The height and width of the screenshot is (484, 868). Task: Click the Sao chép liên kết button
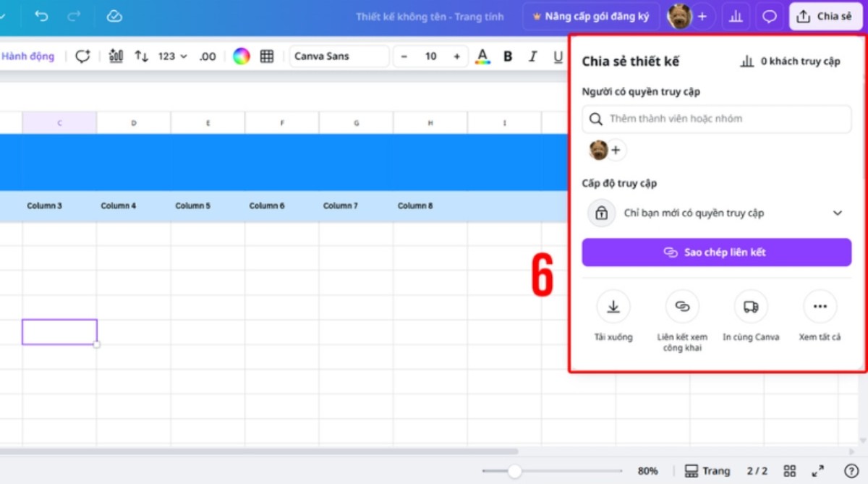[716, 252]
